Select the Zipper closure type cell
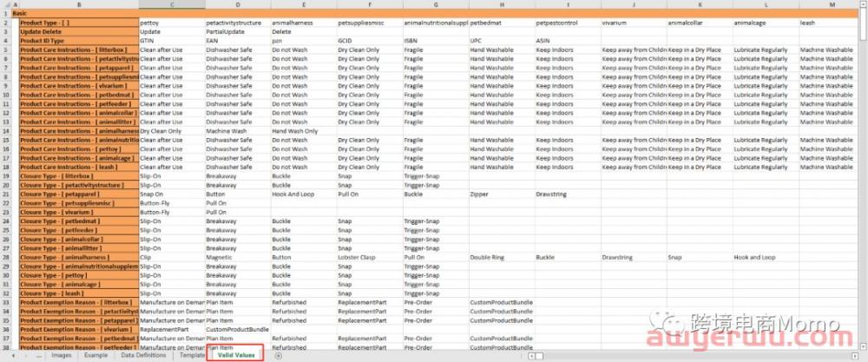Screen dimensions: 868x362 click(501, 194)
